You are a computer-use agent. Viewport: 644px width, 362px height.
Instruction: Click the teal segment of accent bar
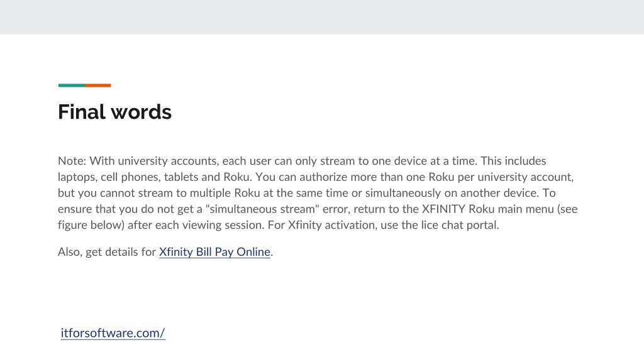(x=72, y=85)
